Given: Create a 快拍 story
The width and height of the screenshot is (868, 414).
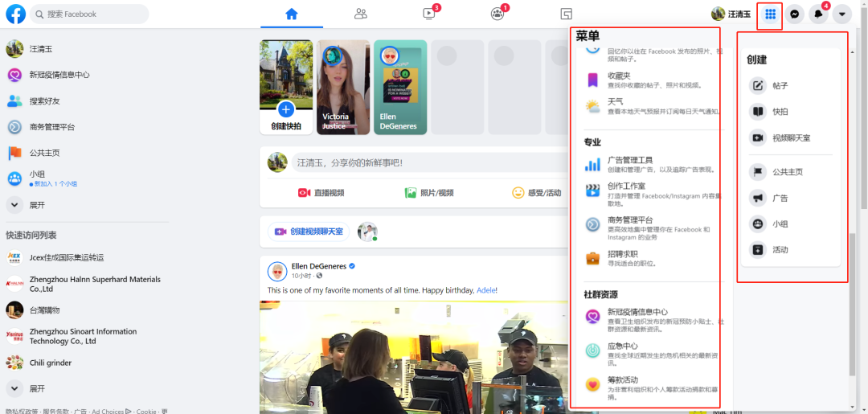Looking at the screenshot, I should coord(791,112).
